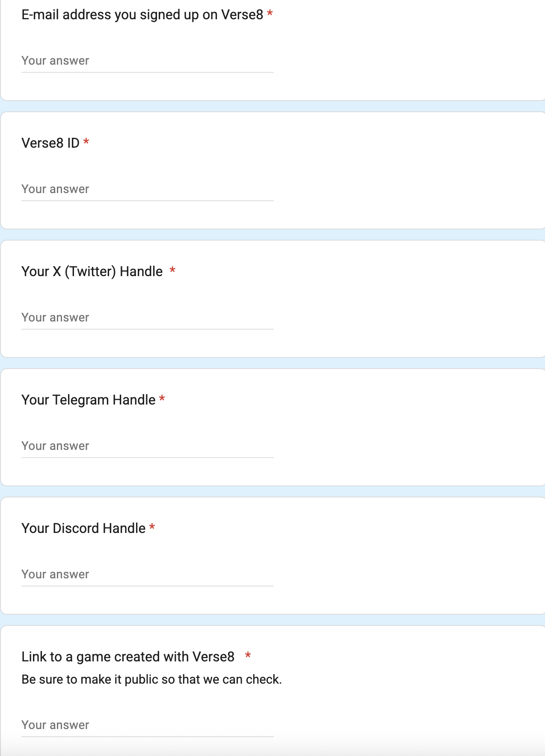Click the asterisk beside the game link question

(x=248, y=655)
